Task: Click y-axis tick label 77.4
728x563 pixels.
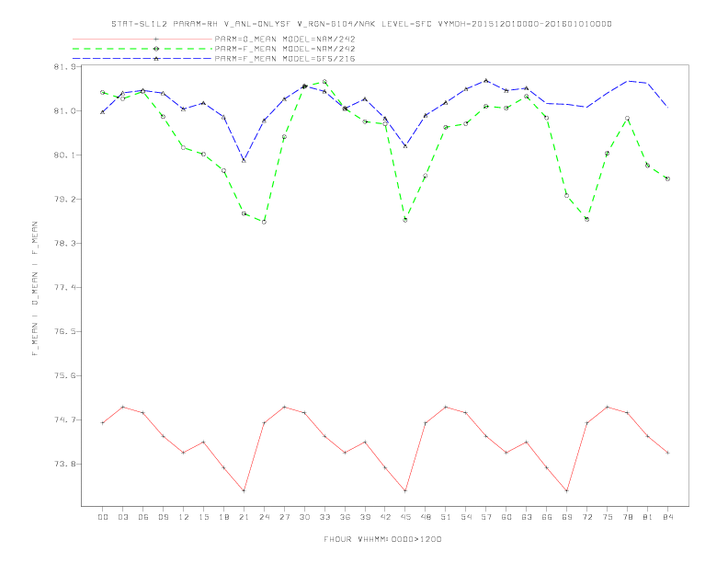Action: [x=64, y=288]
